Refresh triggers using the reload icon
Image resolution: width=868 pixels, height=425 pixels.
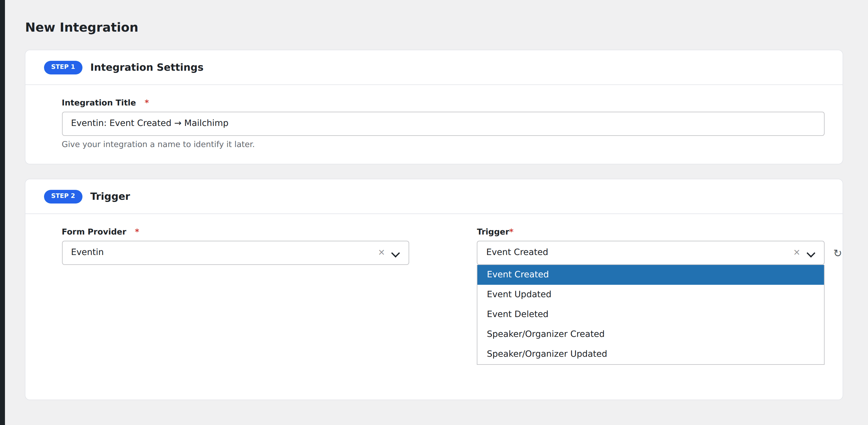coord(837,253)
